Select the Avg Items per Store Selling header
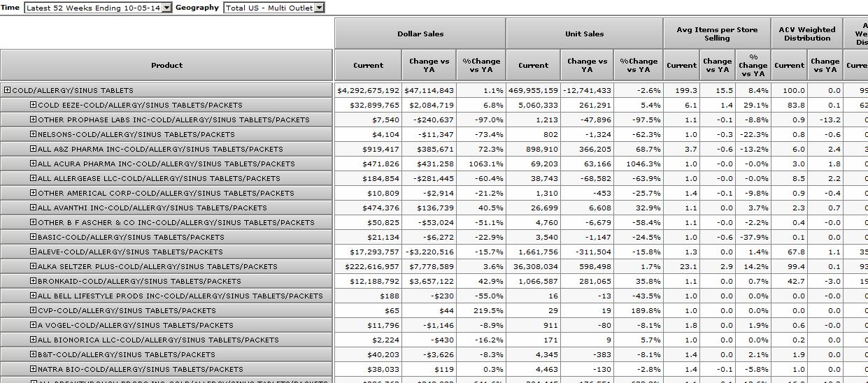This screenshot has width=868, height=383. (x=717, y=34)
